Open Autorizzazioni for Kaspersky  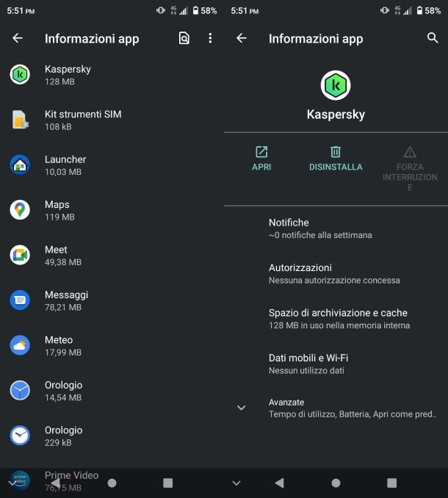pos(336,274)
